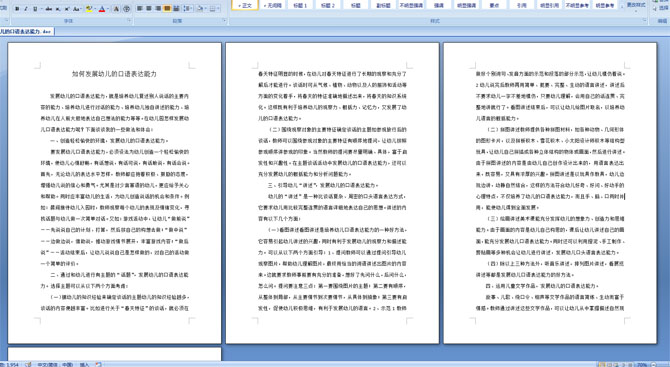
Task: Apply the 标题 1 style
Action: pyautogui.click(x=300, y=5)
